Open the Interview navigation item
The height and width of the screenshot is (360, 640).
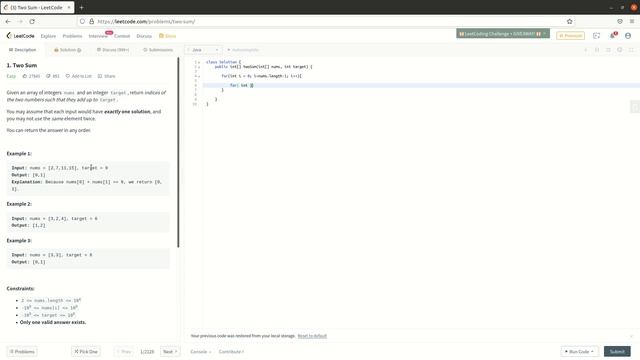tap(98, 36)
